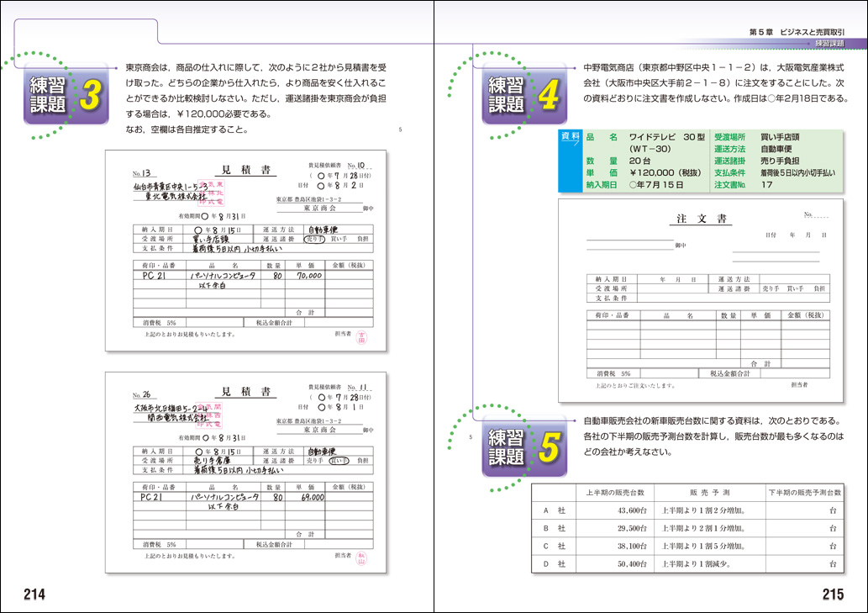This screenshot has height=613, width=868.
Task: Click the 下半期の販売予測台数 column header
Action: (x=805, y=492)
